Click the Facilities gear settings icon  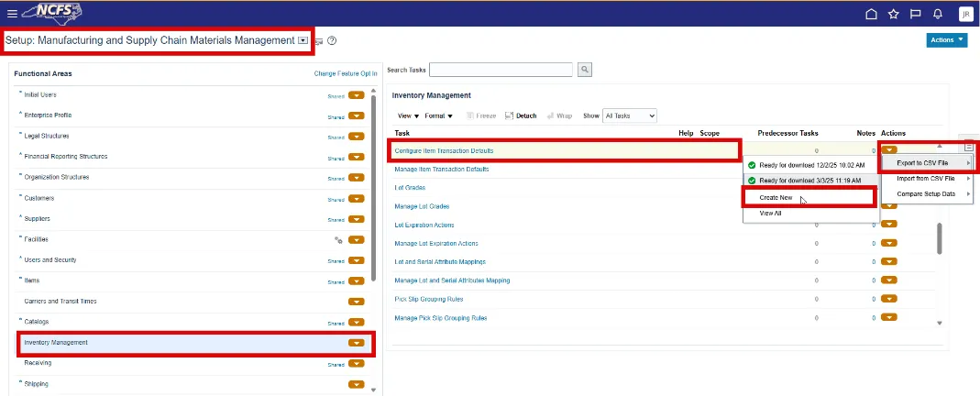pyautogui.click(x=338, y=240)
